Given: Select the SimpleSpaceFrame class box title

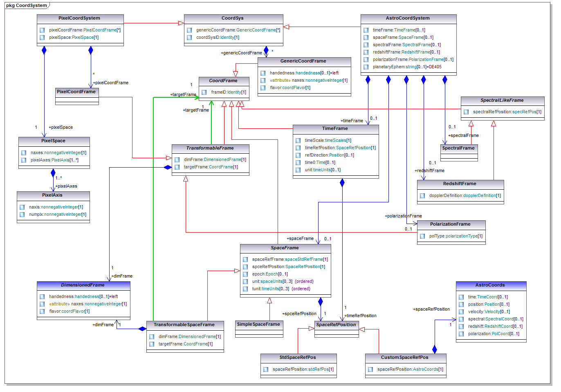Looking at the screenshot, I should [258, 325].
